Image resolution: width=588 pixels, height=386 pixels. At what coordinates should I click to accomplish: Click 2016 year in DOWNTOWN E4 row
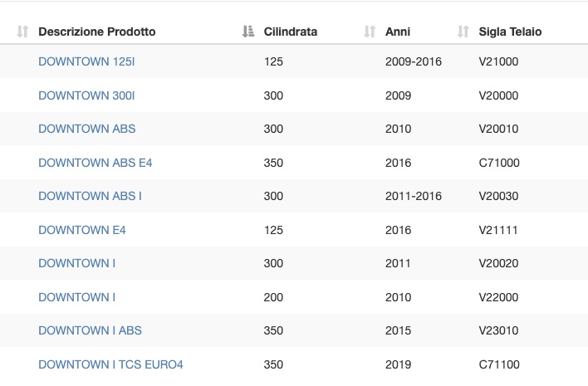pos(398,230)
